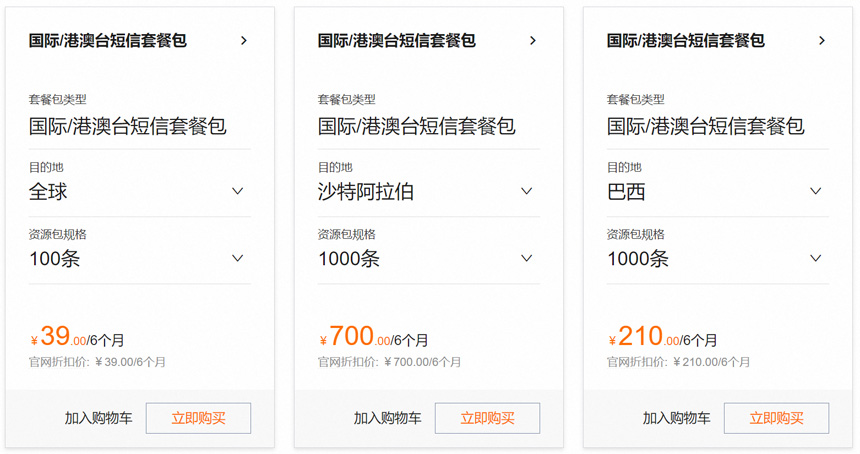Add the 全球 package to cart
This screenshot has height=454, width=860.
tap(98, 418)
